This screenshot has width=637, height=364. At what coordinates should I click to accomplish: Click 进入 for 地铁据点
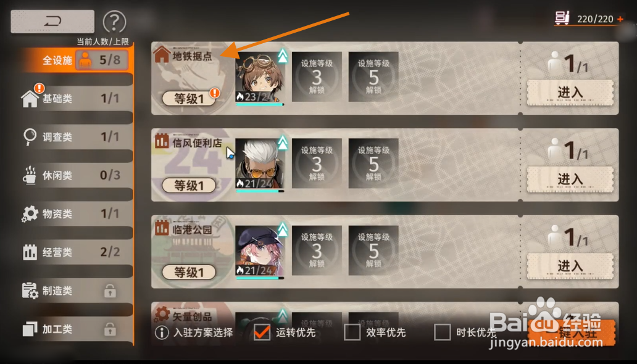tap(570, 93)
